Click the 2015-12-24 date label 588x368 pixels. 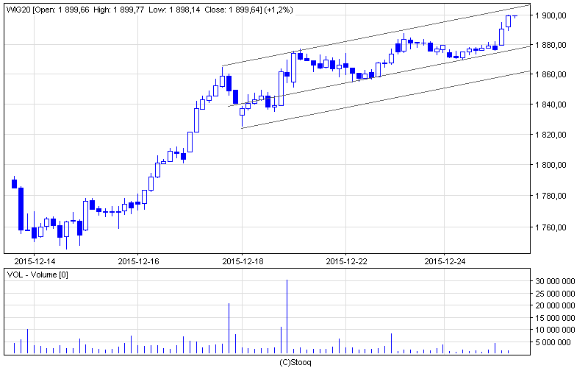coord(445,261)
